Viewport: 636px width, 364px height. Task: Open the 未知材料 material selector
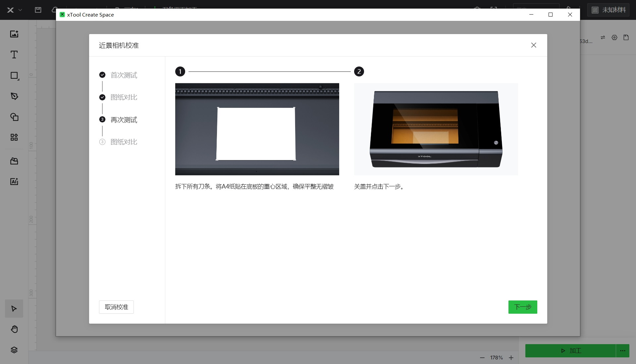click(609, 10)
